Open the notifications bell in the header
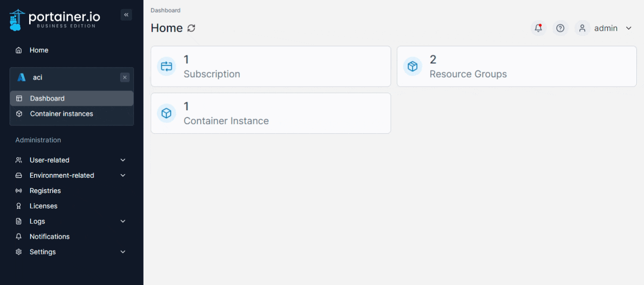 [538, 28]
